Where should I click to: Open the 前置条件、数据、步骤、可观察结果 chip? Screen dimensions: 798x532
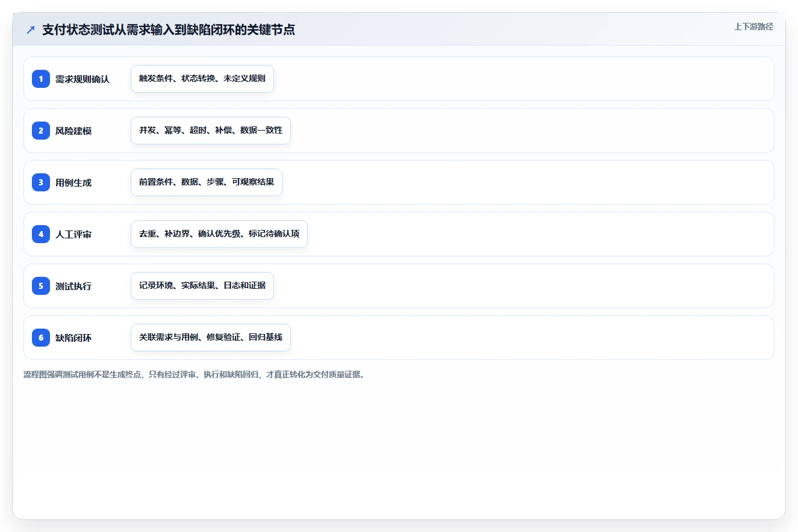click(207, 182)
